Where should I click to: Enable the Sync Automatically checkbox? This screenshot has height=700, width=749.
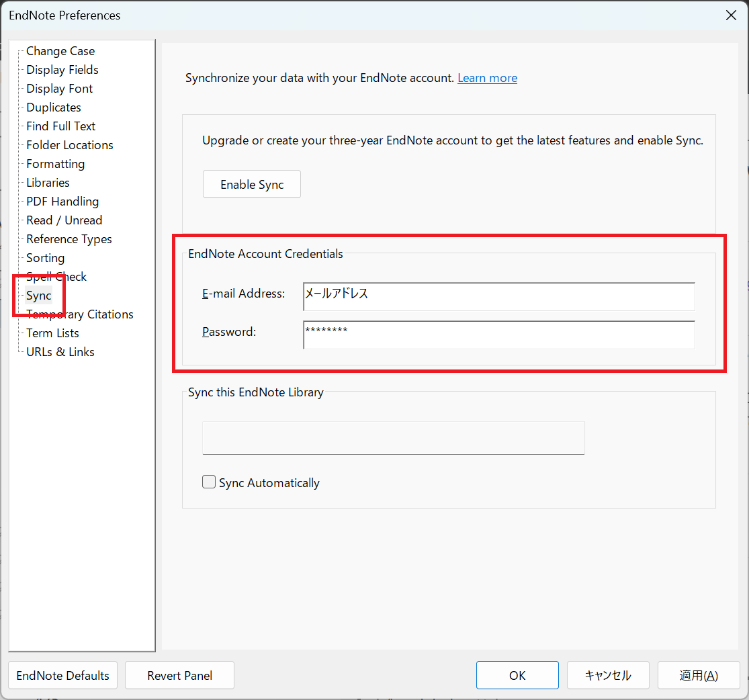[209, 482]
